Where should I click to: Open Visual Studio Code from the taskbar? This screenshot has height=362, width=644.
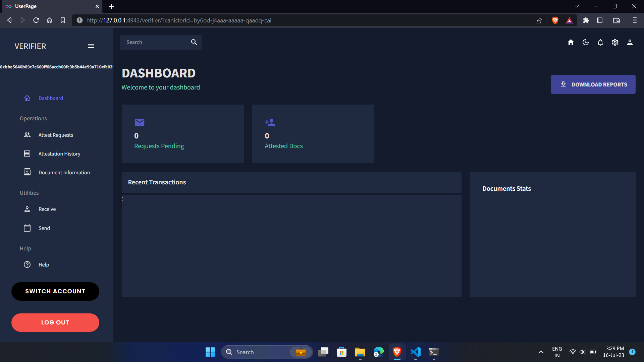click(x=415, y=352)
